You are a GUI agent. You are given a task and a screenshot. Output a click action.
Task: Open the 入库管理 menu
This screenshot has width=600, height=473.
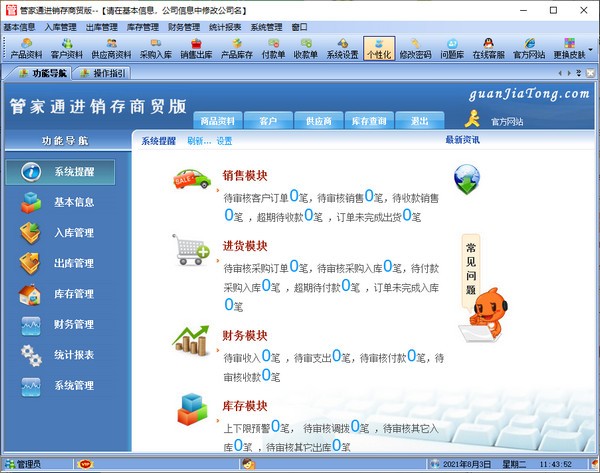(x=60, y=27)
